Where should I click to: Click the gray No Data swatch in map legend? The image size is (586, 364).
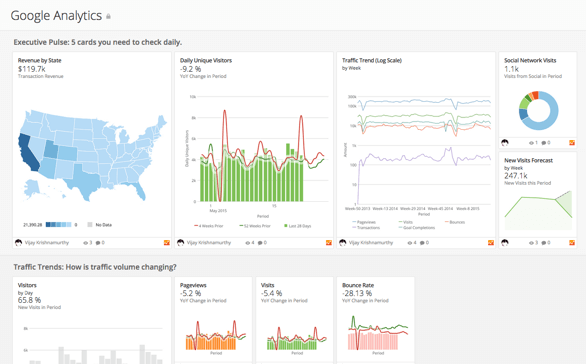[x=90, y=225]
